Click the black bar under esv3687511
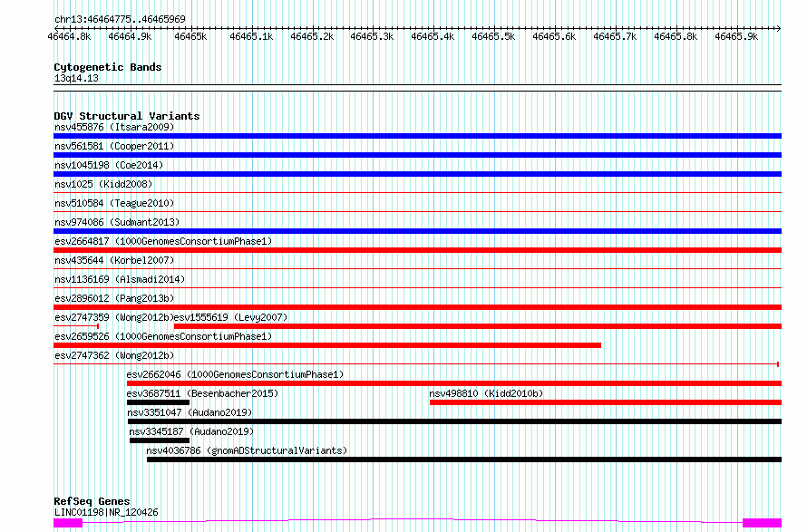This screenshot has width=807, height=532. (158, 402)
